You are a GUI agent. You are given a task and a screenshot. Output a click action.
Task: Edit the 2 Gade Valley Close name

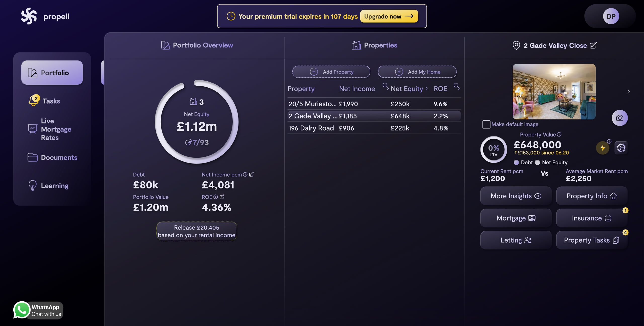[x=593, y=45]
